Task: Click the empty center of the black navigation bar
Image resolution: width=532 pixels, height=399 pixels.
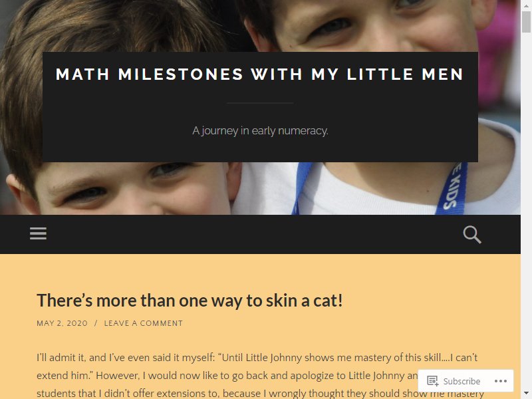Action: click(x=255, y=234)
